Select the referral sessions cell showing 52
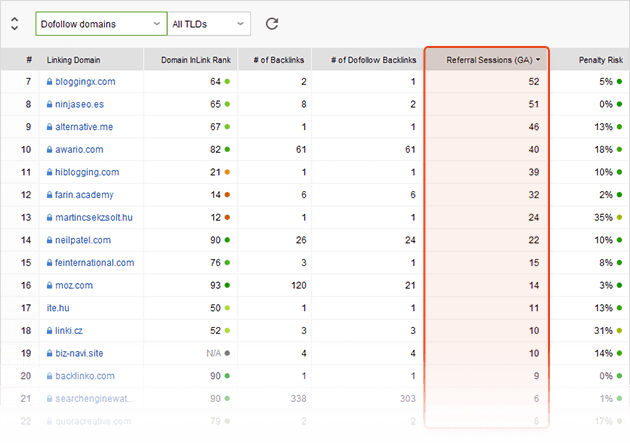The height and width of the screenshot is (443, 630). pos(533,81)
